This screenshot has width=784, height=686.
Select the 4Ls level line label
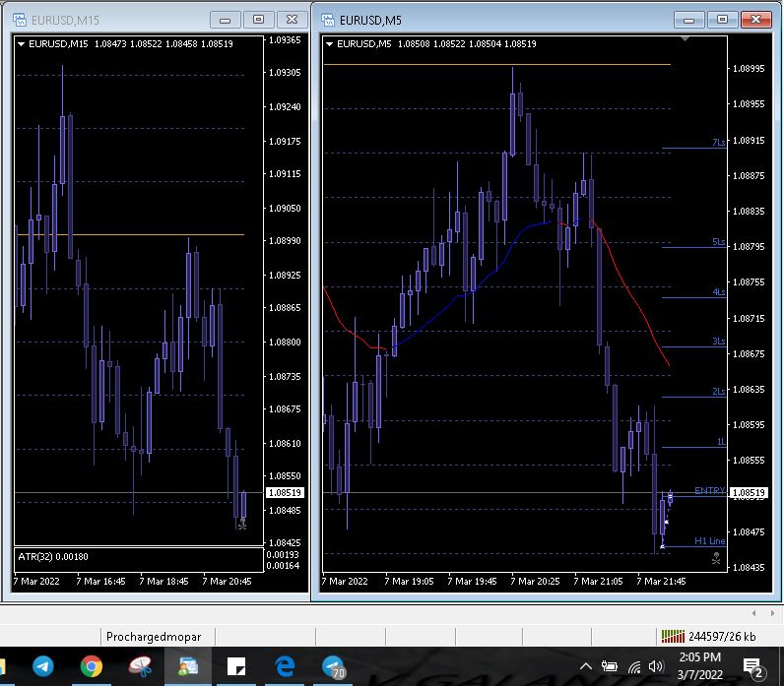tap(718, 291)
